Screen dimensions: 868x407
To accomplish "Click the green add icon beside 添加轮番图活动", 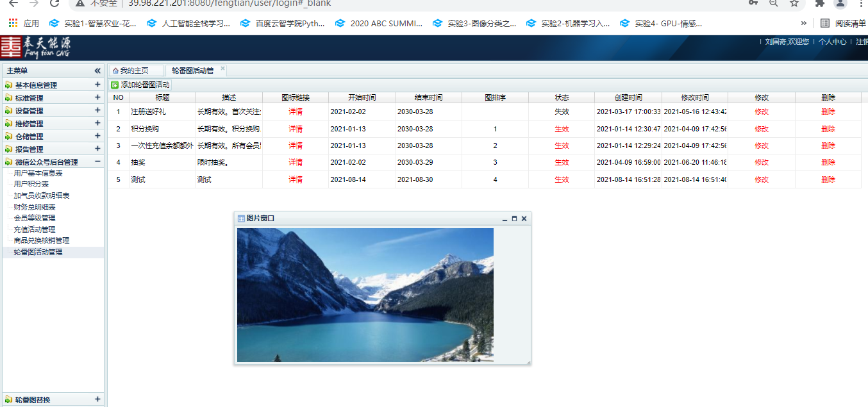I will pyautogui.click(x=115, y=85).
